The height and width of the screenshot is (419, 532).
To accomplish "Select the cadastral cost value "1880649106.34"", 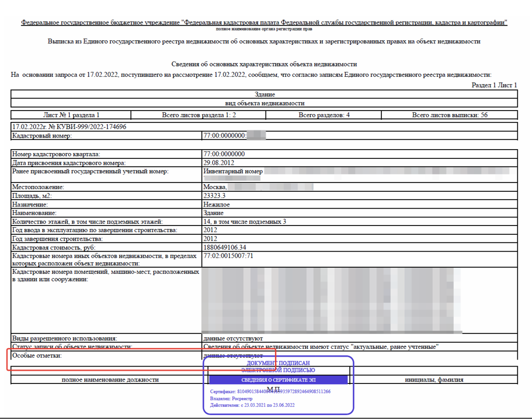I will coord(224,247).
